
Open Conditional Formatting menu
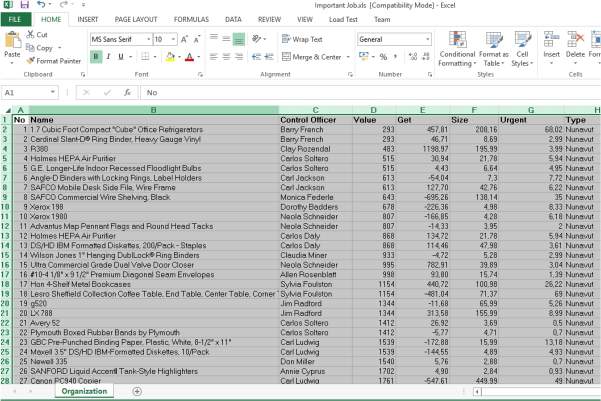tap(457, 49)
